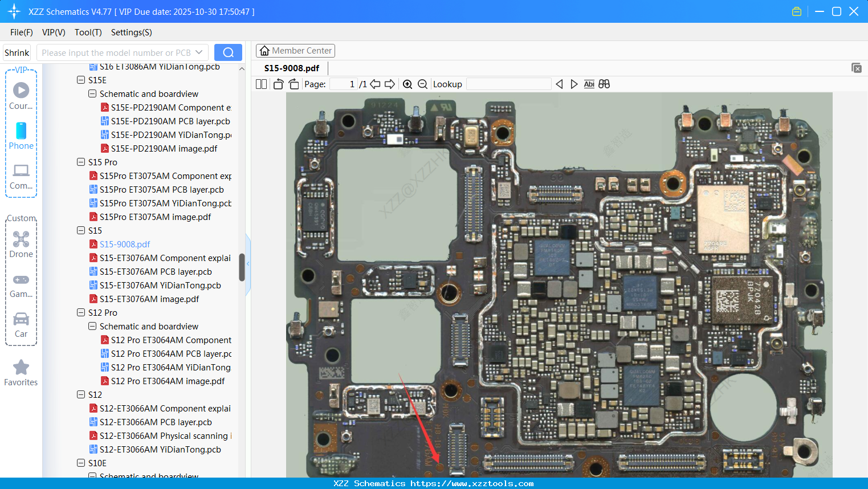Click the binoculars search icon
The image size is (868, 489).
click(x=604, y=84)
